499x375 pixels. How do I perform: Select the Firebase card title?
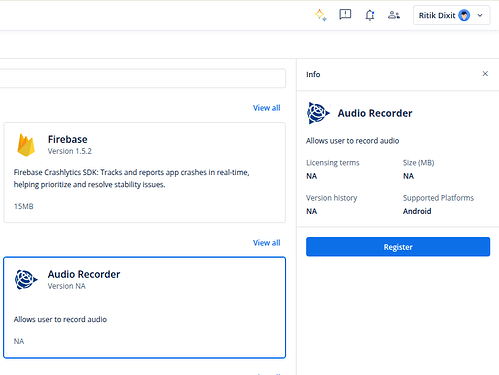(x=68, y=139)
